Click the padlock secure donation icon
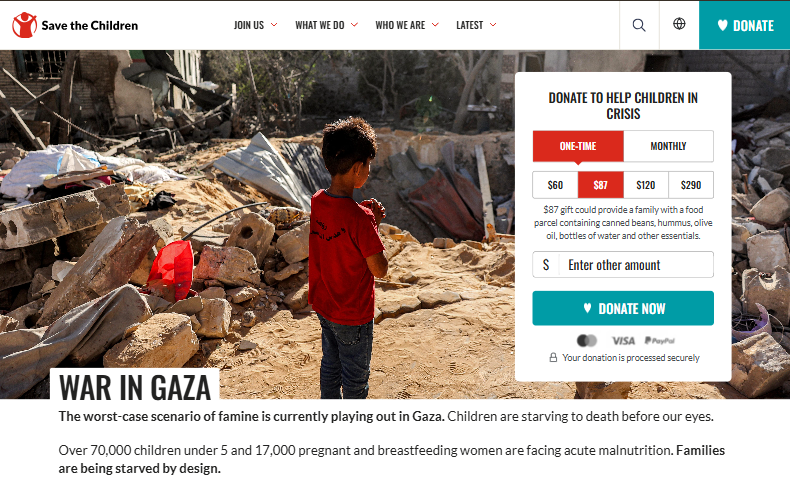This screenshot has width=790, height=495. pyautogui.click(x=553, y=357)
